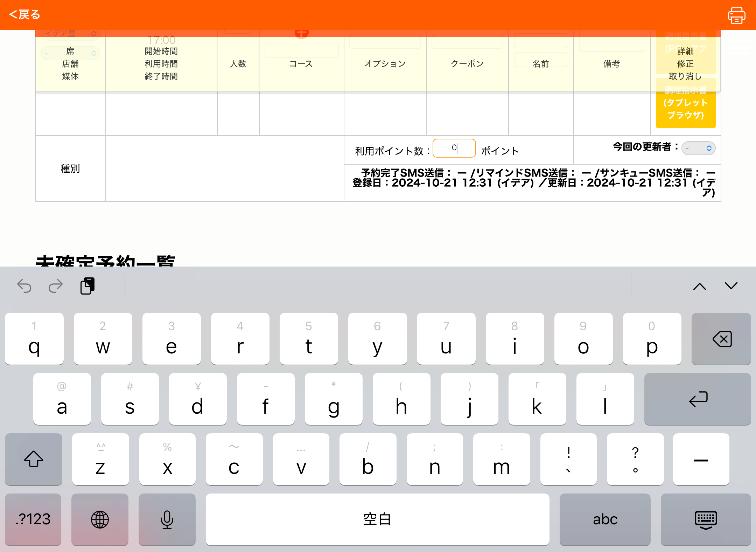Focus the 利用ポイント数 input field
This screenshot has width=756, height=552.
click(x=454, y=148)
